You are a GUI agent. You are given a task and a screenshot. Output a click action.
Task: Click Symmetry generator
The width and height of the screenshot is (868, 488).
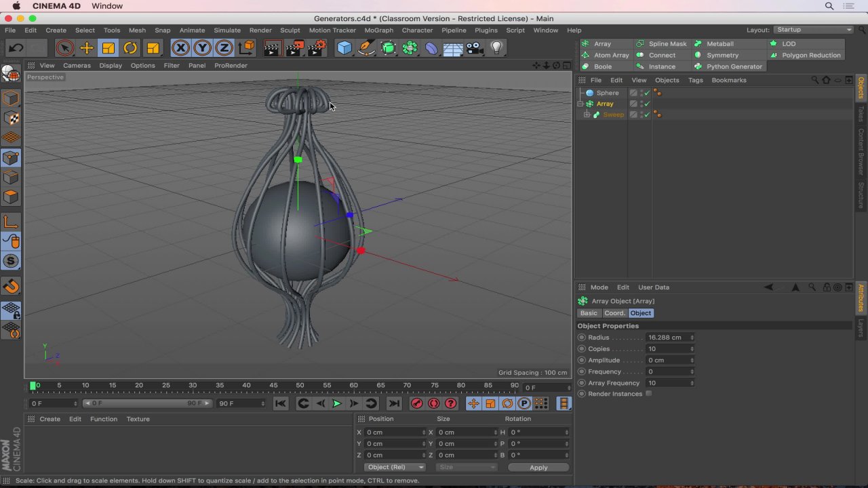[x=716, y=55]
